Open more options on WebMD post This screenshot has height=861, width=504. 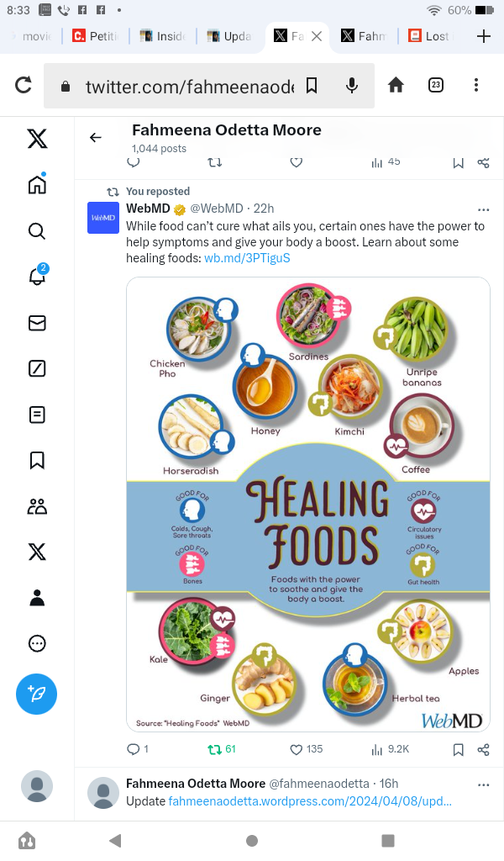tap(483, 209)
